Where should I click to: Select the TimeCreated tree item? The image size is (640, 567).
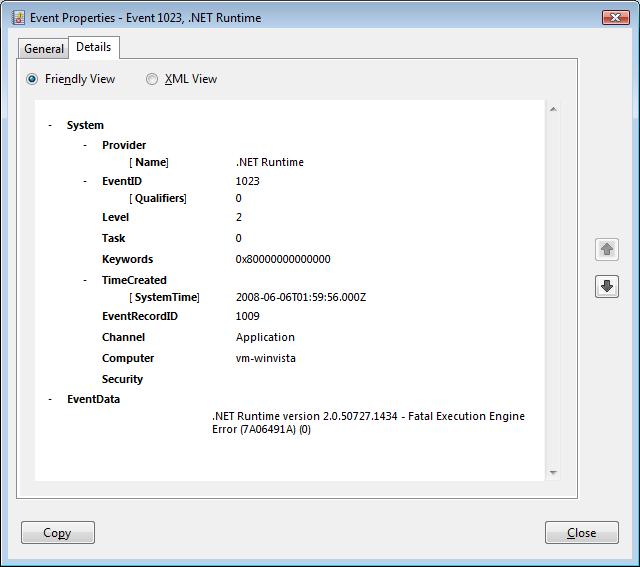coord(134,280)
